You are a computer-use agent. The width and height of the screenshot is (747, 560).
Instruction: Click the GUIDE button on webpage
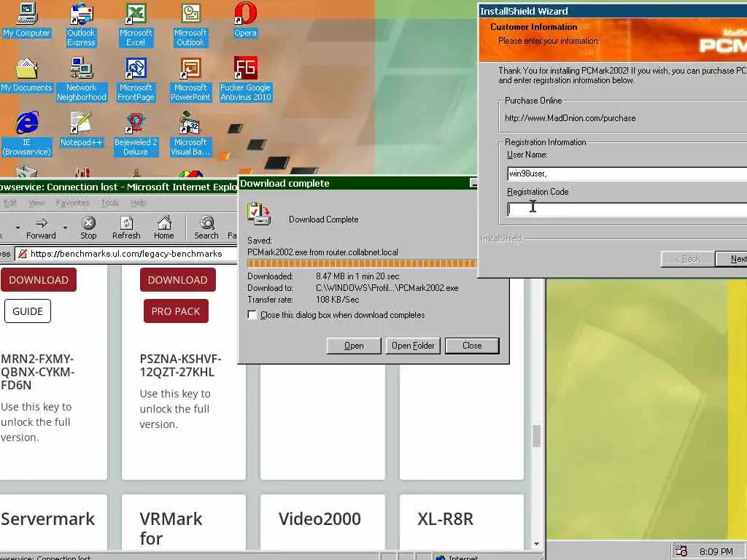click(x=28, y=311)
